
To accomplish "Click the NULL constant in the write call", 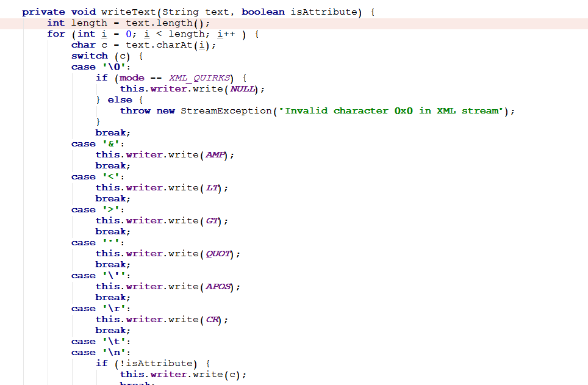I will click(243, 89).
